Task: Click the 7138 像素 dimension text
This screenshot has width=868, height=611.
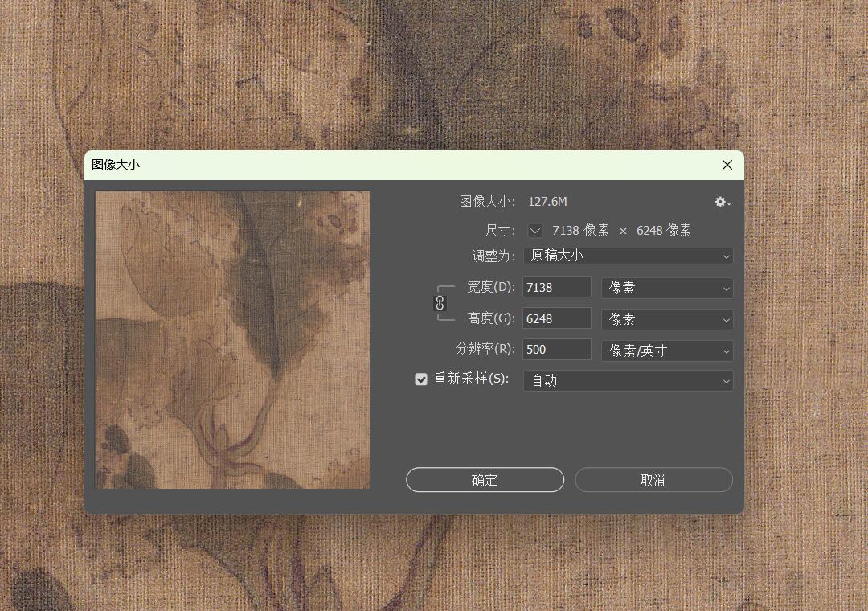Action: click(581, 231)
